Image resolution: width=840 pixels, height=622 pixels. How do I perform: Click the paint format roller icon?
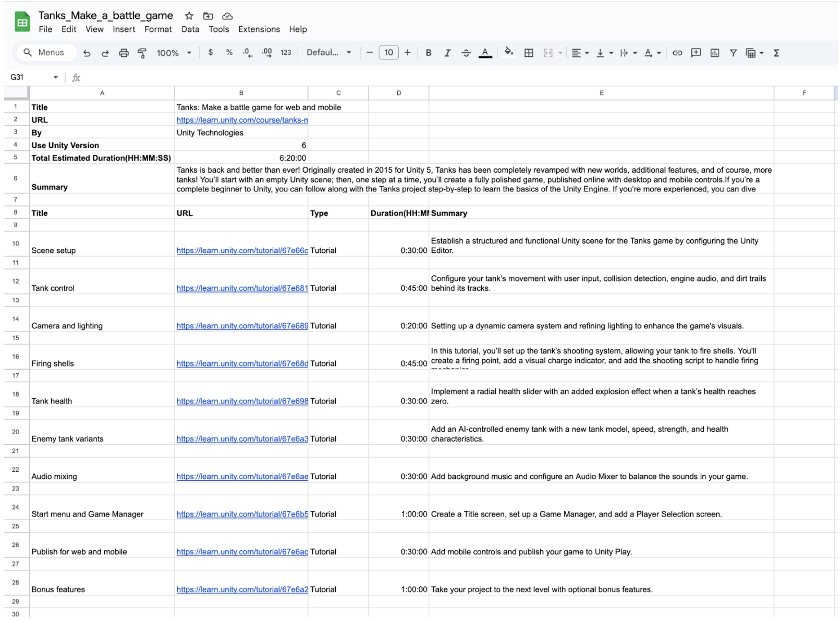click(142, 53)
